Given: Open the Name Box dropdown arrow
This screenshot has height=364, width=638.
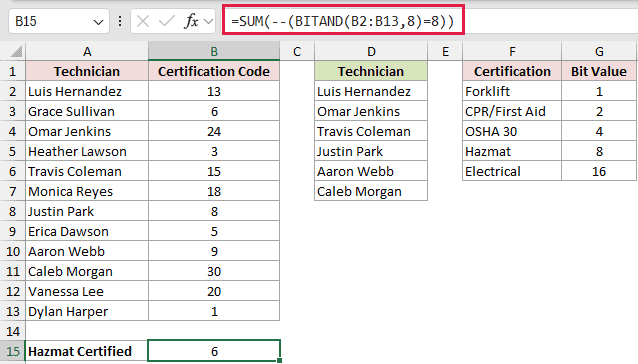Looking at the screenshot, I should click(98, 22).
